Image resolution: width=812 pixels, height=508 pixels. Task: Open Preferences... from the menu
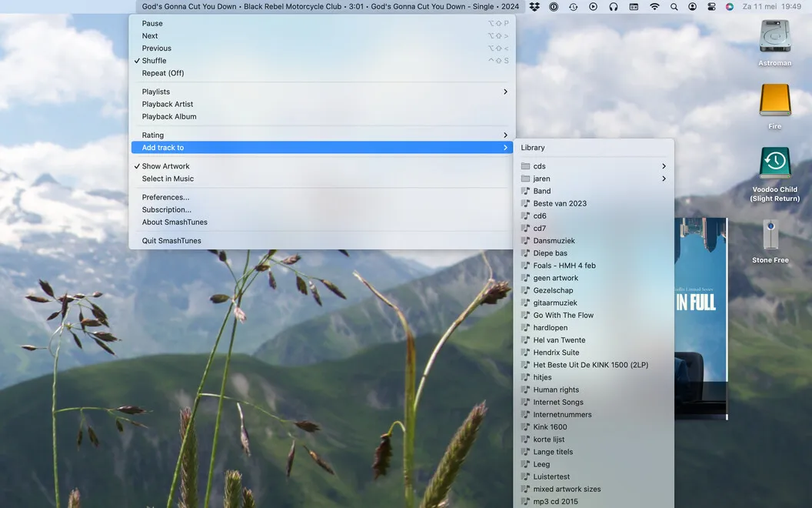pos(322,198)
